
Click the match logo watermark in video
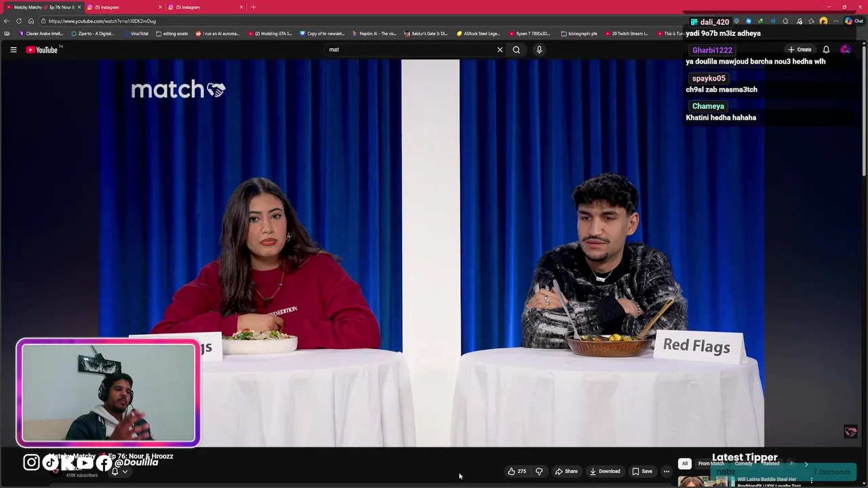pos(178,89)
